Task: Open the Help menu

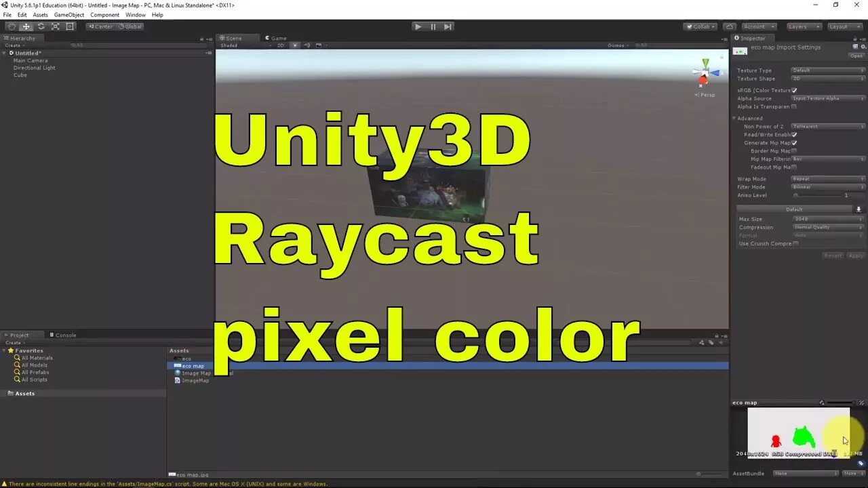Action: point(157,15)
